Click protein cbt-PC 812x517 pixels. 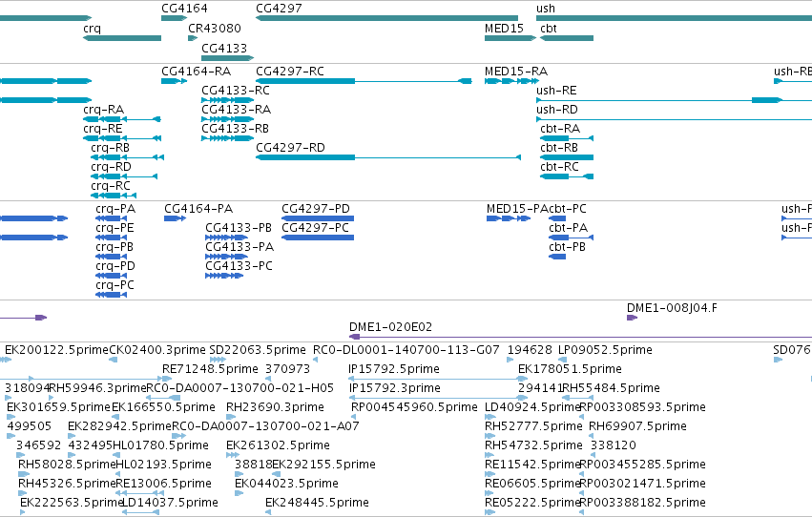(568, 209)
